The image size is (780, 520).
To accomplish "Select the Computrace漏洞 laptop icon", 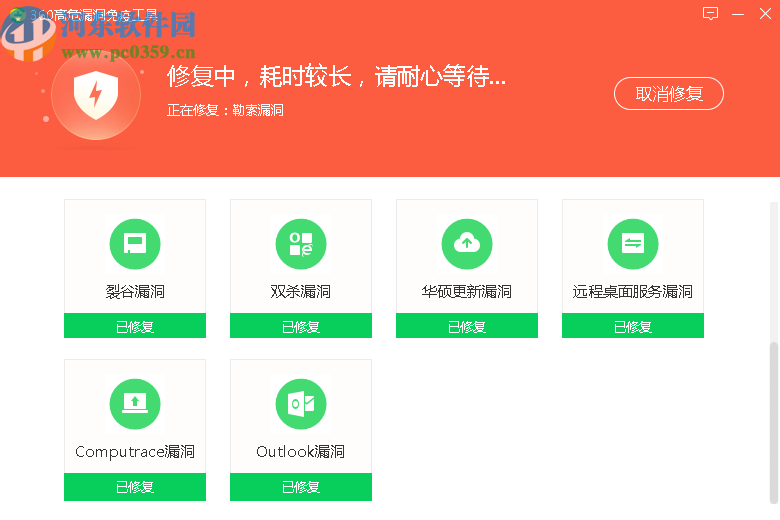I will point(135,404).
